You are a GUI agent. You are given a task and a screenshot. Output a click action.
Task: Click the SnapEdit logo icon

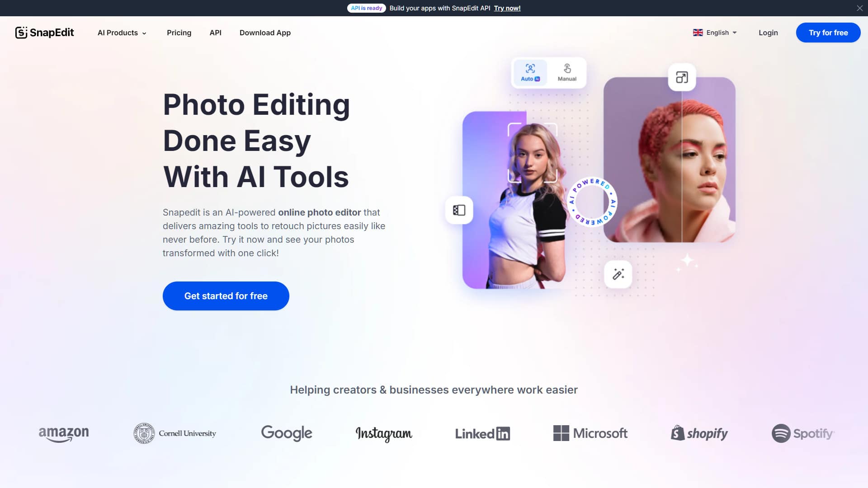pos(21,33)
